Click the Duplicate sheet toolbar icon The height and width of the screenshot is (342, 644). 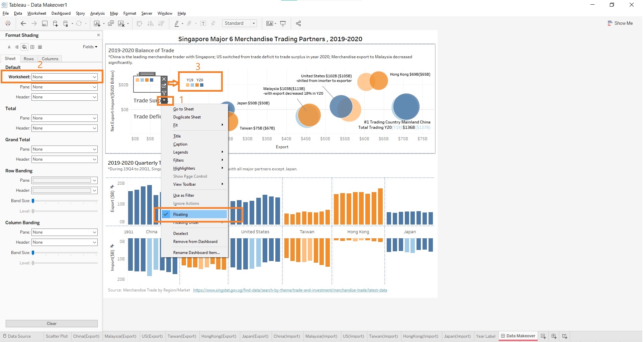click(111, 23)
